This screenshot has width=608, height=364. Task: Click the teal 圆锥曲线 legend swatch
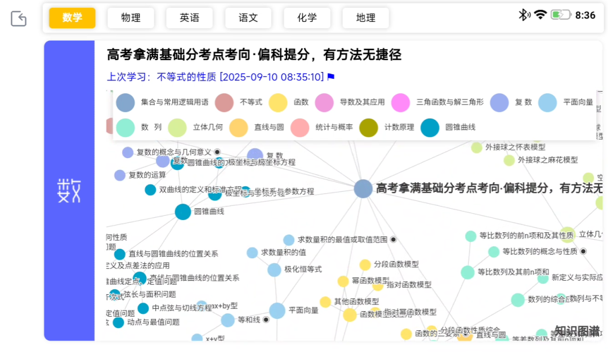[x=430, y=128]
